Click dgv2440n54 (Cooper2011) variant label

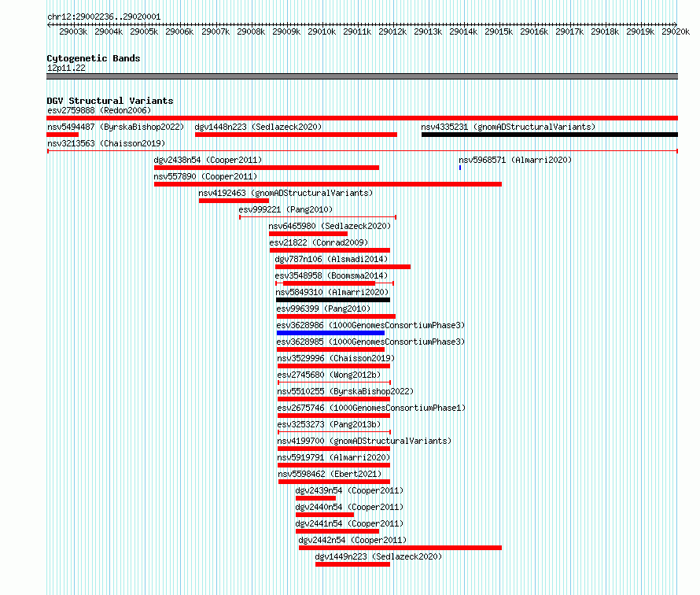[x=349, y=507]
